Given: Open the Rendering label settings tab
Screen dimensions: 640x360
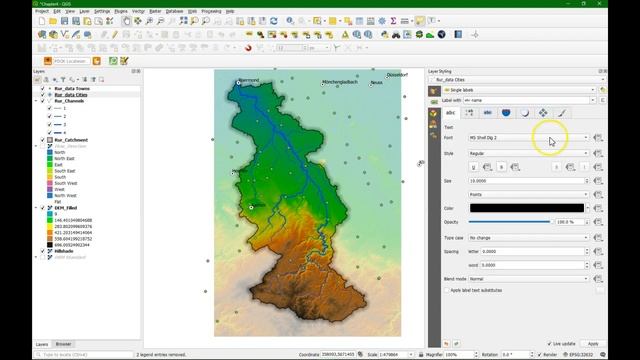Looking at the screenshot, I should [x=562, y=113].
